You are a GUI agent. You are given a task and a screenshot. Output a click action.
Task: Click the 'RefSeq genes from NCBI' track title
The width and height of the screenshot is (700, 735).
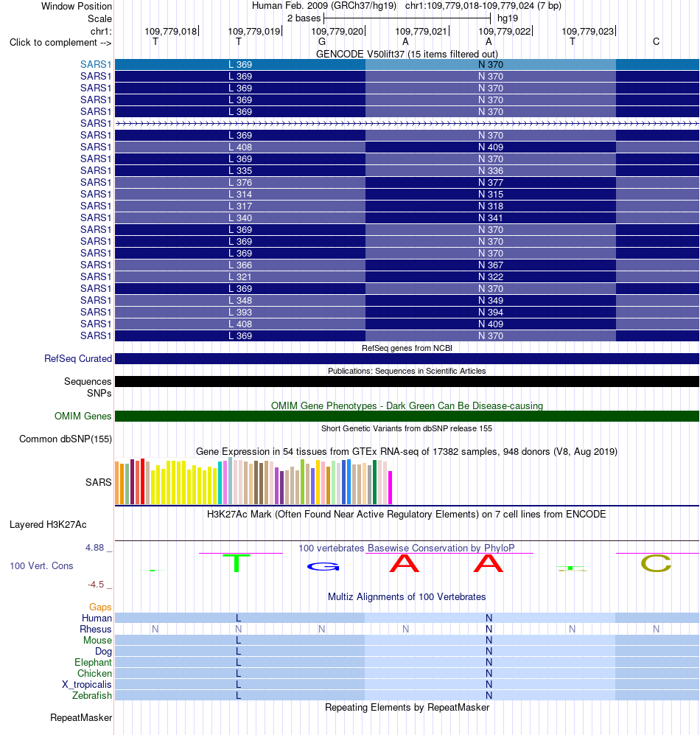pyautogui.click(x=407, y=348)
